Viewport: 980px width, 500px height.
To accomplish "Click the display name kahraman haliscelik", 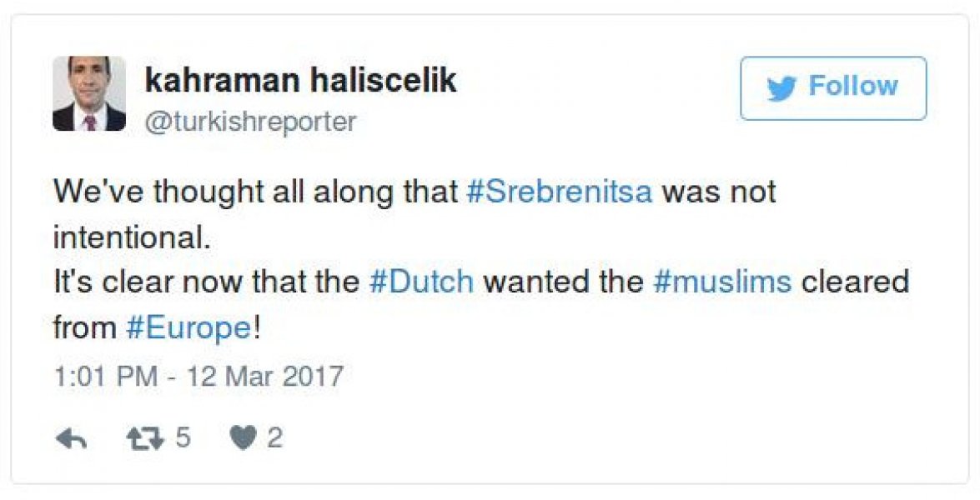I will pyautogui.click(x=301, y=81).
